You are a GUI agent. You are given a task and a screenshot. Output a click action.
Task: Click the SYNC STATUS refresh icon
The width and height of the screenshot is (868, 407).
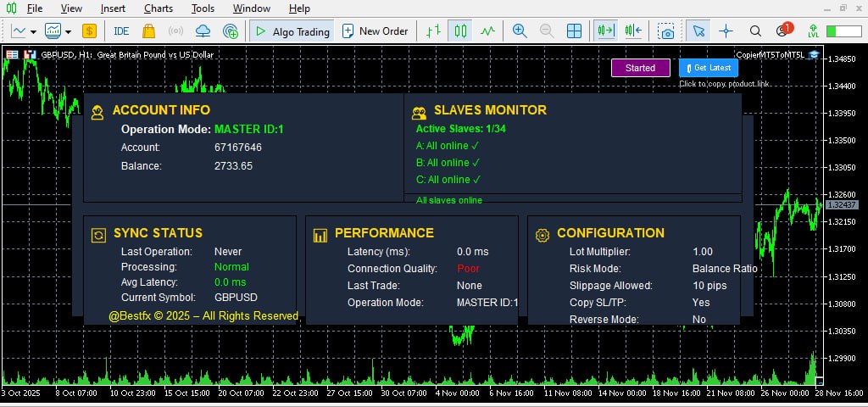pos(98,236)
